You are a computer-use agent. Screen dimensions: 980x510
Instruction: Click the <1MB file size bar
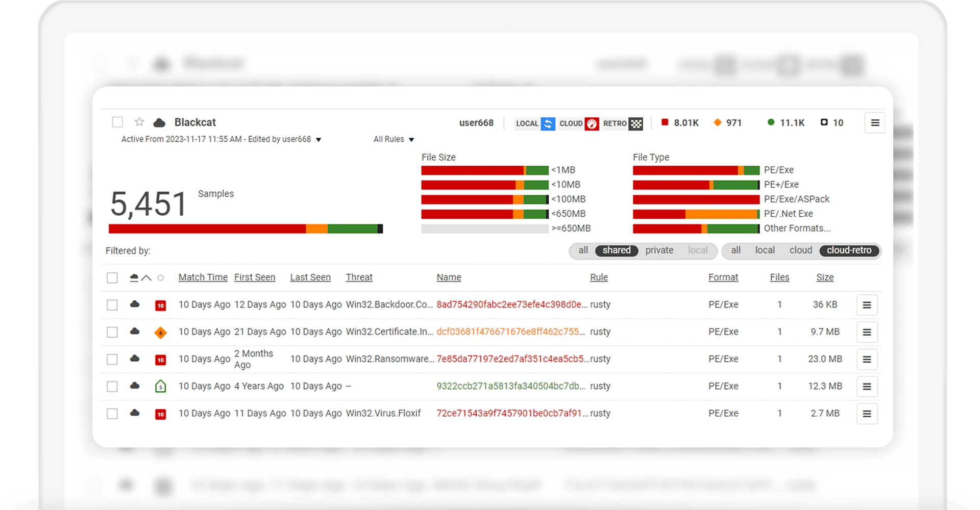(485, 170)
